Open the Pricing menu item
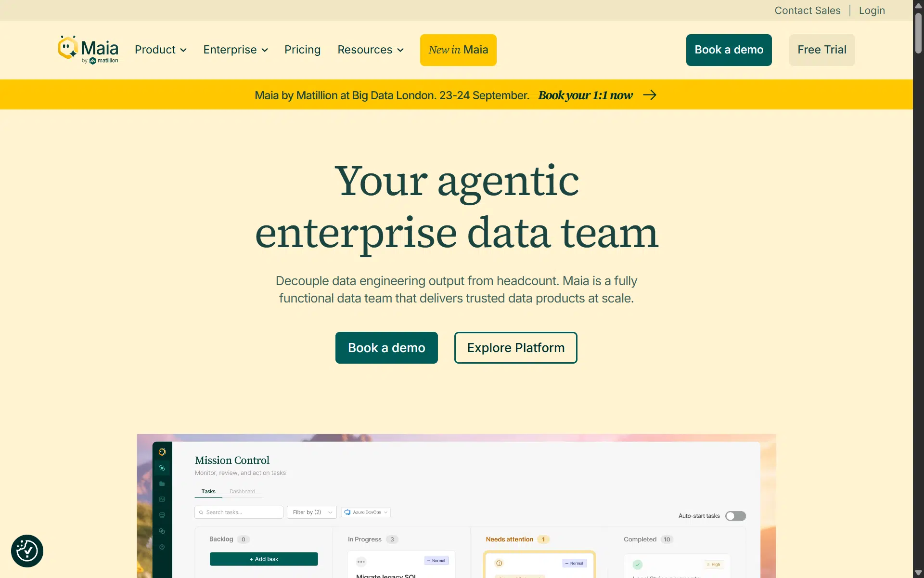 (302, 50)
